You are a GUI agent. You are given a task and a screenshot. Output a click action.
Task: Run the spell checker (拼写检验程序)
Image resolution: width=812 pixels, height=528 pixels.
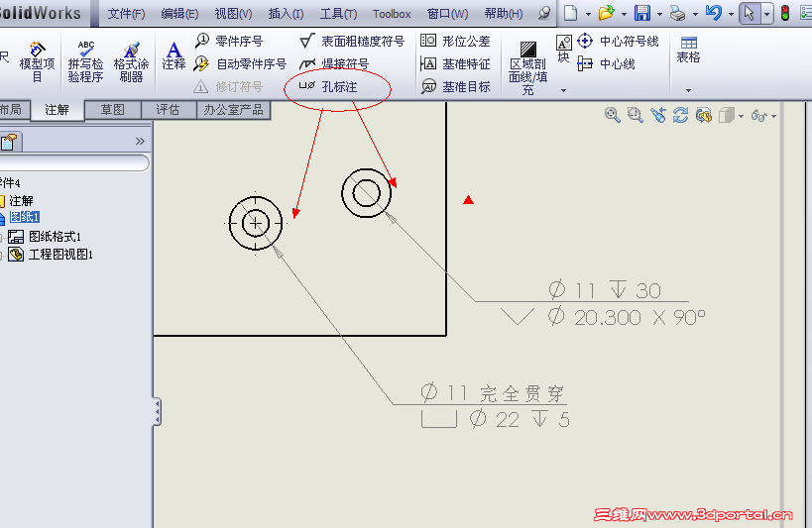(x=85, y=62)
